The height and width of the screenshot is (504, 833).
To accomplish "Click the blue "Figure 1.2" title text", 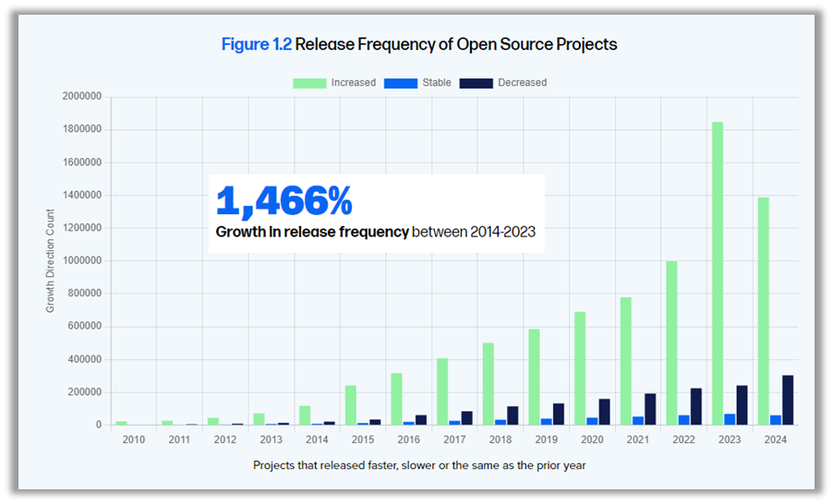I will click(256, 44).
